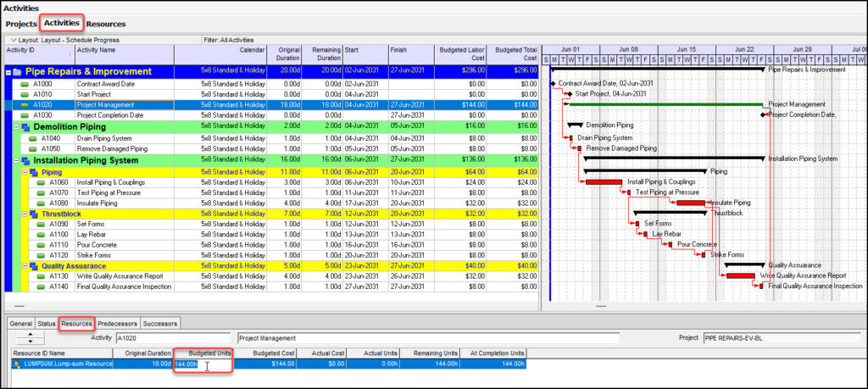Click the WBS icon beside Demolition Piping
Image resolution: width=868 pixels, height=389 pixels.
coord(24,125)
